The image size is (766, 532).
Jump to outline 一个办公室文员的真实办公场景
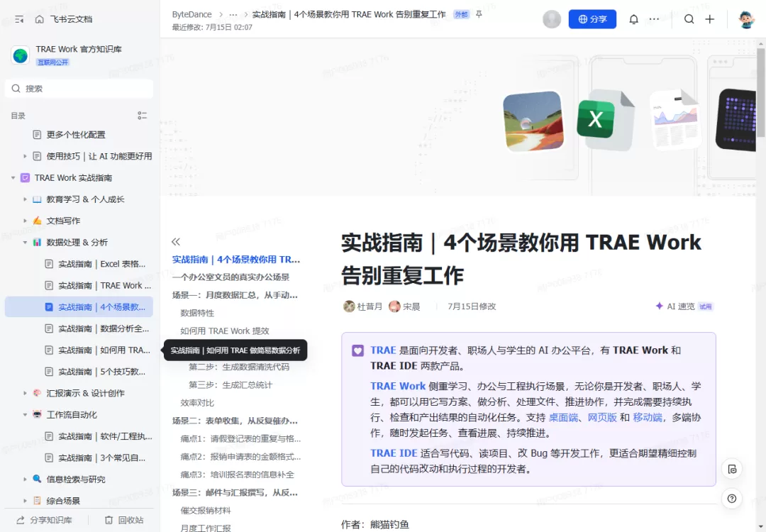(231, 277)
